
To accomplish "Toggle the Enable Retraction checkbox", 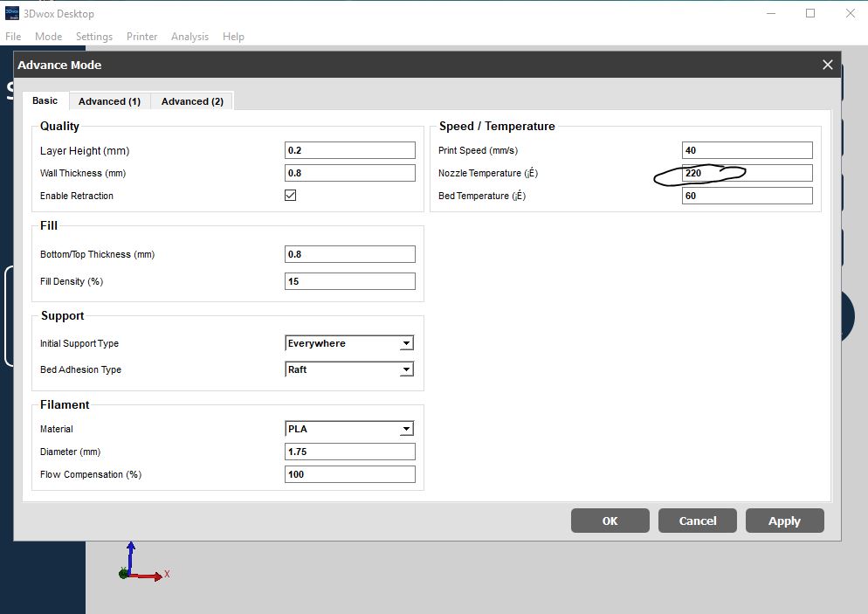I will point(290,196).
